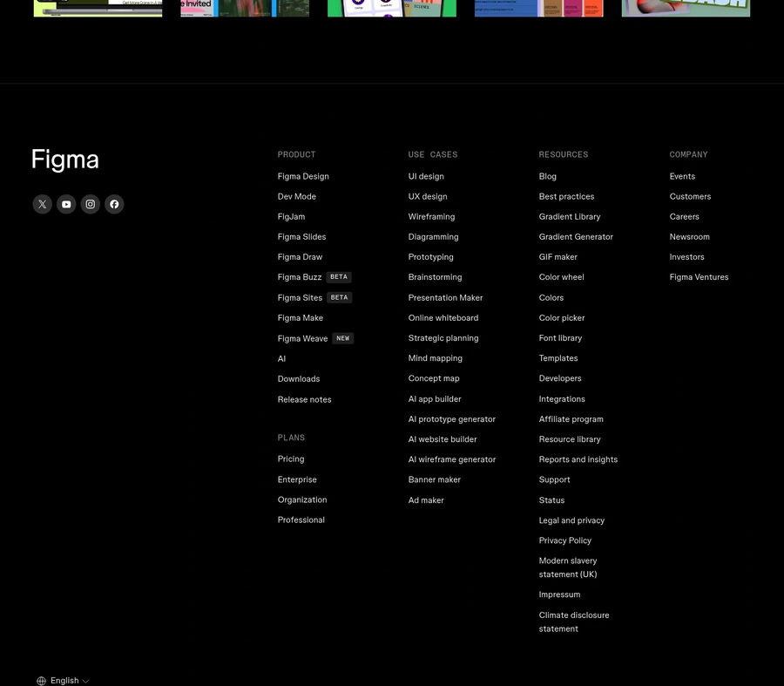Viewport: 784px width, 686px height.
Task: Open Figma Make link
Action: click(300, 318)
